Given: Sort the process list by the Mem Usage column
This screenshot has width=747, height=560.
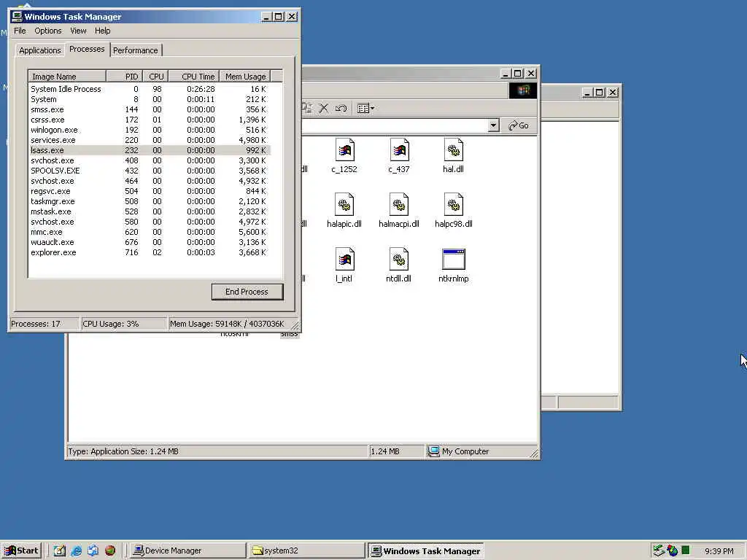Looking at the screenshot, I should pyautogui.click(x=245, y=76).
